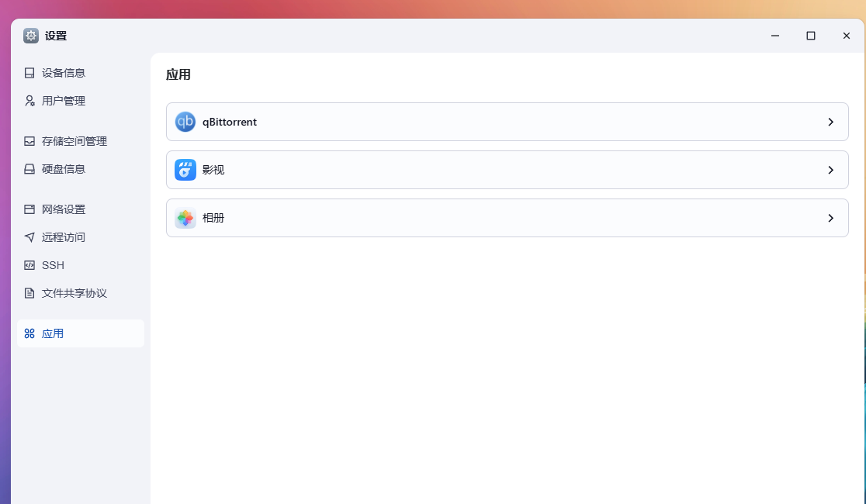Image resolution: width=866 pixels, height=504 pixels.
Task: Minimize the 设置 window
Action: pos(775,36)
